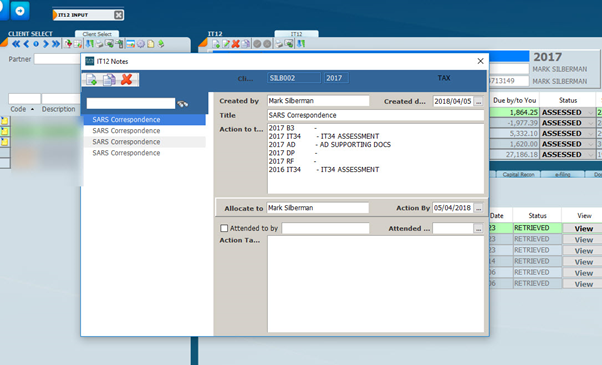This screenshot has width=602, height=365.
Task: Expand Status dropdown on the 1,620.00 row
Action: pyautogui.click(x=590, y=144)
